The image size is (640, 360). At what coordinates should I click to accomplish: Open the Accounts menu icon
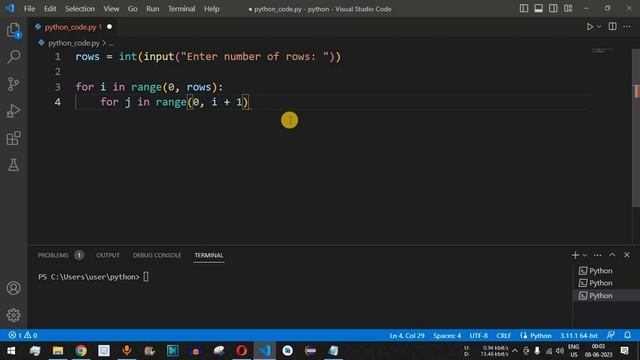(13, 288)
